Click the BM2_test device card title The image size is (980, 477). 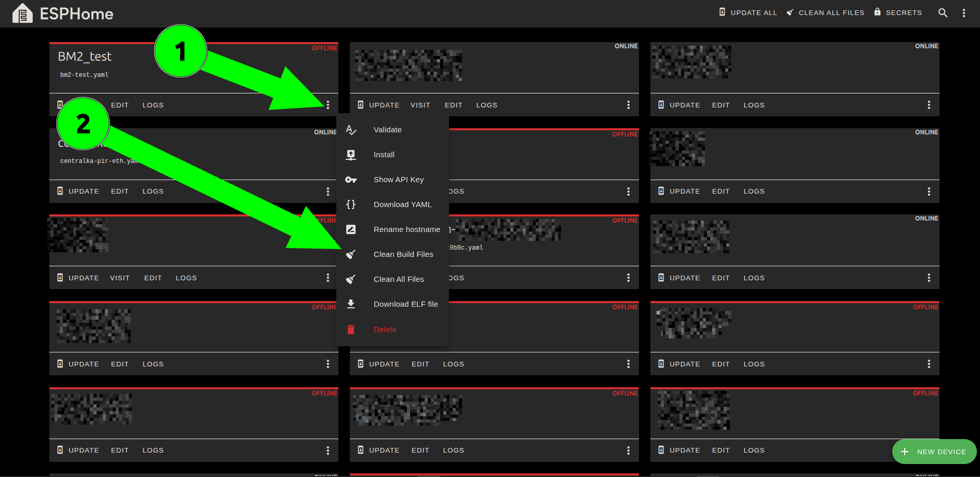pyautogui.click(x=85, y=57)
